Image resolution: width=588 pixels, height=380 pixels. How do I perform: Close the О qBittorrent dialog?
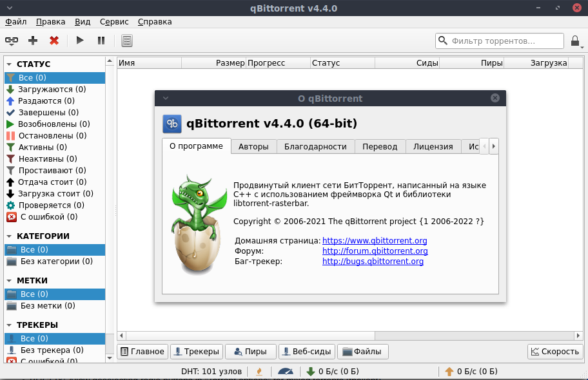495,98
